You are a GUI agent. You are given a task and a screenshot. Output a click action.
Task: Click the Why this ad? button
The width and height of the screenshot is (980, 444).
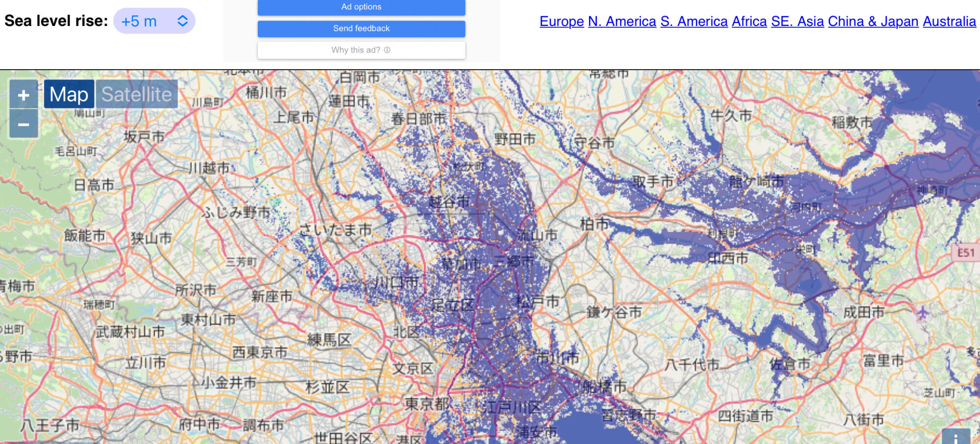point(361,50)
